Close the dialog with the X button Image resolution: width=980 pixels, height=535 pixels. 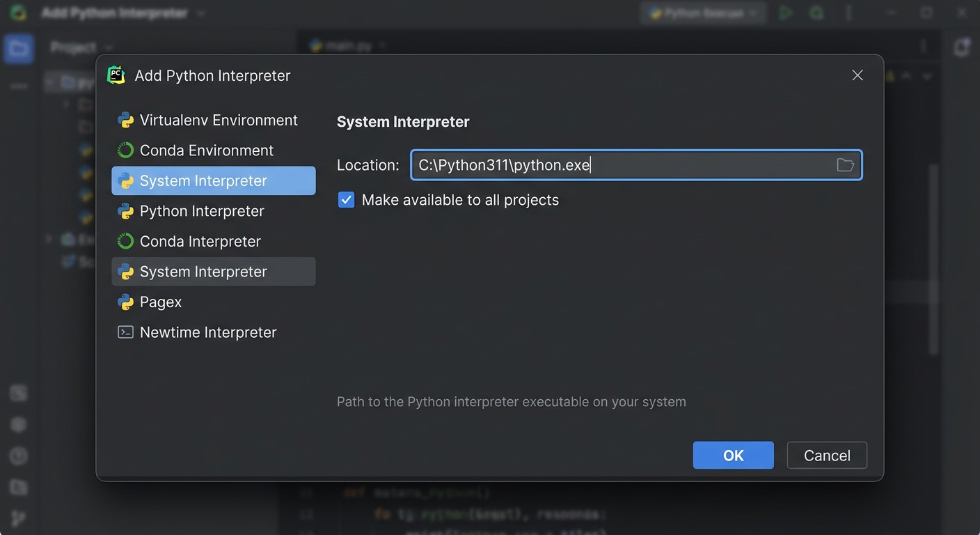click(857, 75)
